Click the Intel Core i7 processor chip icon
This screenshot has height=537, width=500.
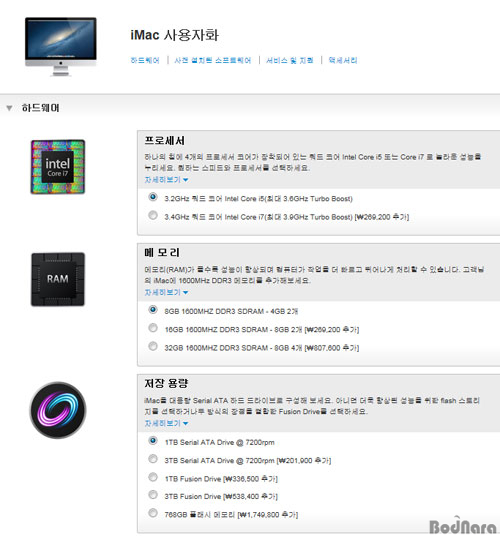point(58,167)
